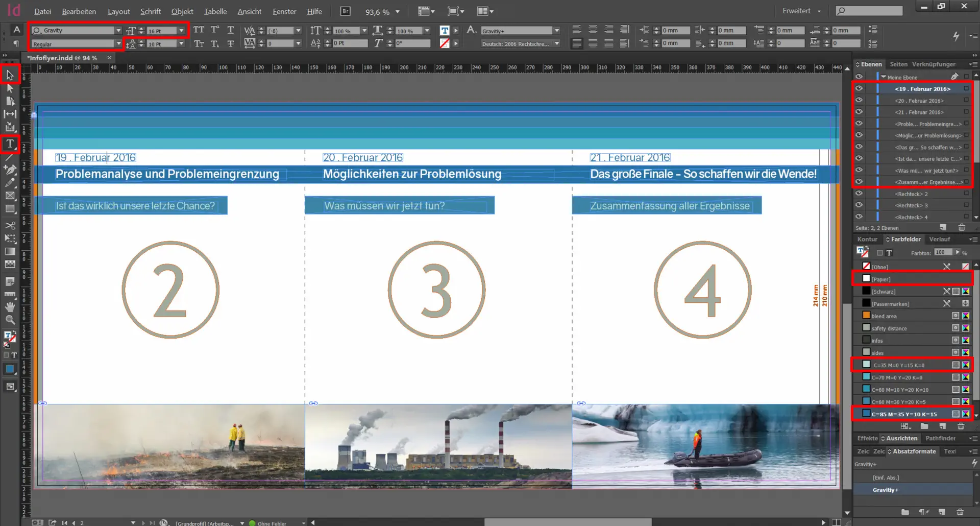980x526 pixels.
Task: Toggle eye icon for Meine Ebene
Action: click(x=859, y=77)
